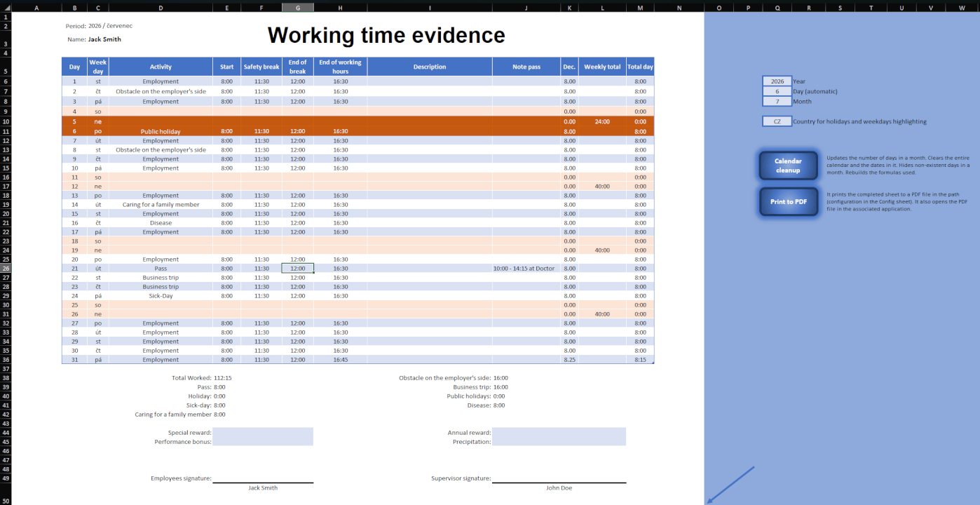The height and width of the screenshot is (505, 980).
Task: Select Caring for a family member on day 14
Action: [161, 205]
